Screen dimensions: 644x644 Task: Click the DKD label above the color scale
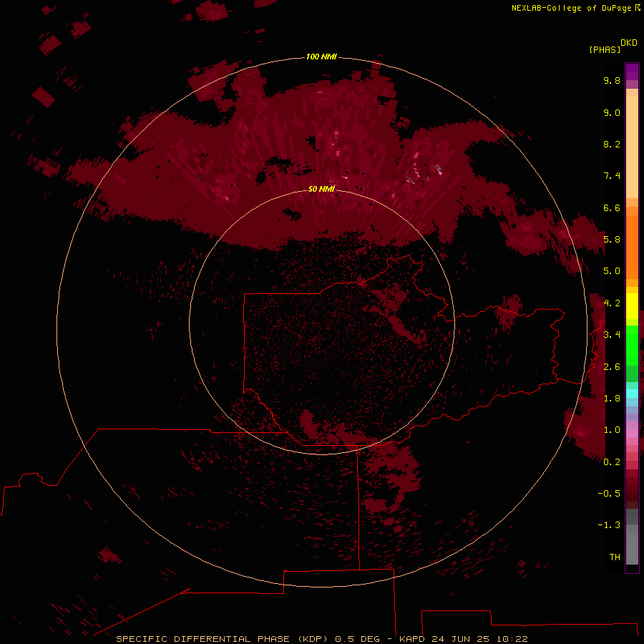[x=629, y=43]
